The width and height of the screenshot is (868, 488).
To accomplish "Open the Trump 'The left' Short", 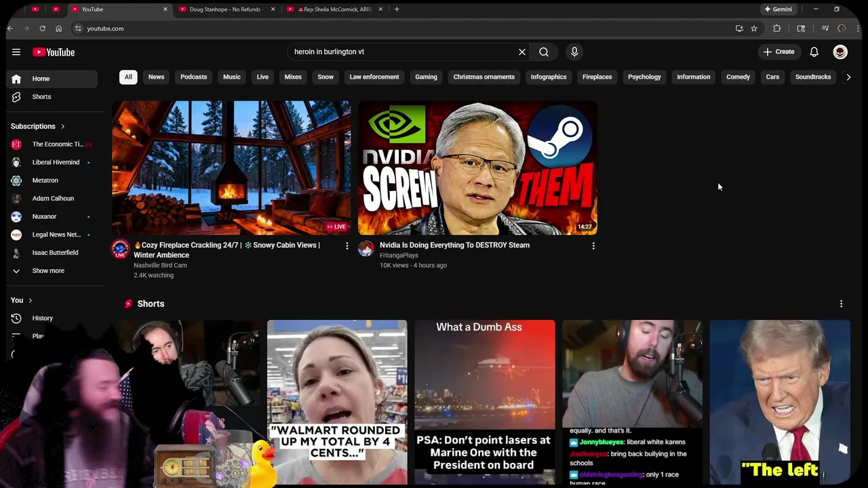I will coord(780,403).
